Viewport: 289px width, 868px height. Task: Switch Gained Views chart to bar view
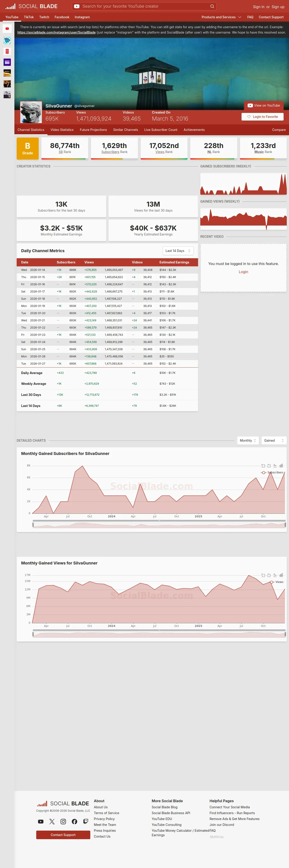[281, 575]
